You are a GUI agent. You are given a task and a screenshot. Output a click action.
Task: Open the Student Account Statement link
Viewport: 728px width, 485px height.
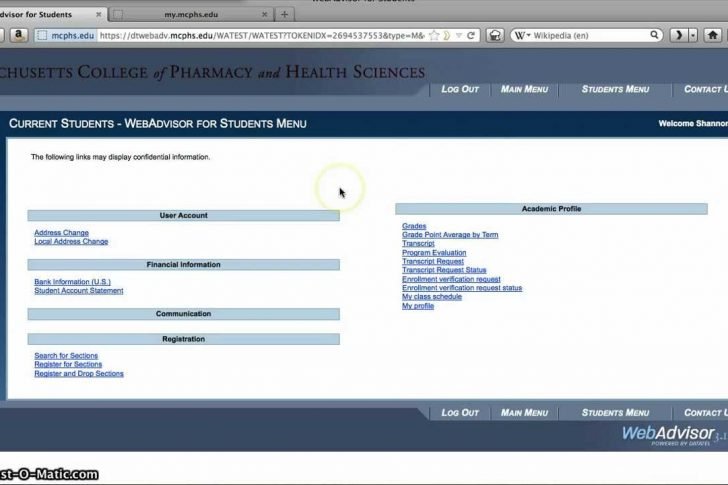pyautogui.click(x=79, y=291)
